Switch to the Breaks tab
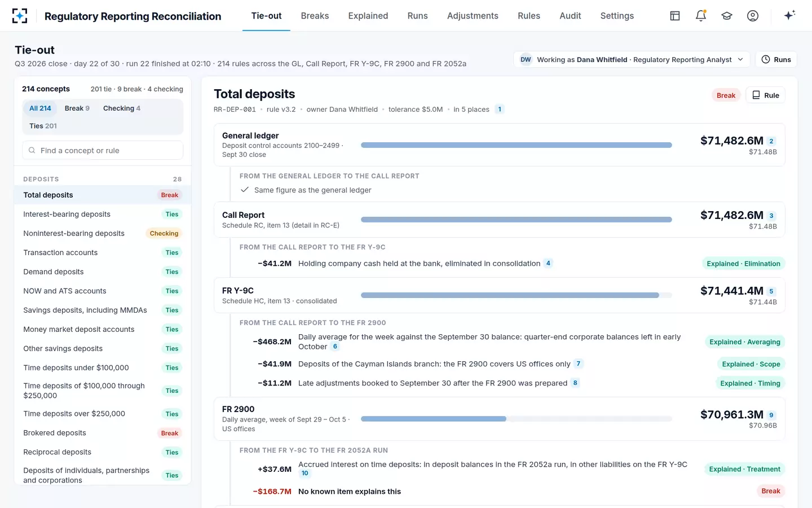The width and height of the screenshot is (812, 508). click(315, 16)
